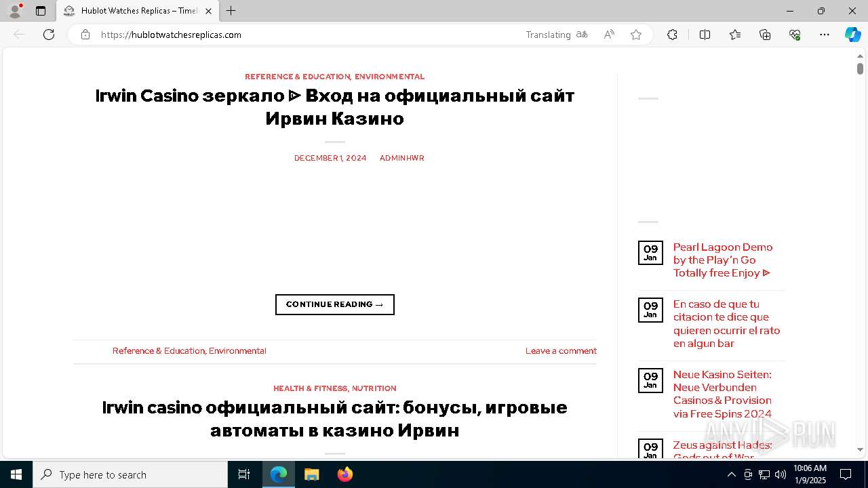This screenshot has height=488, width=868.
Task: Open the notification center icon
Action: 846,474
